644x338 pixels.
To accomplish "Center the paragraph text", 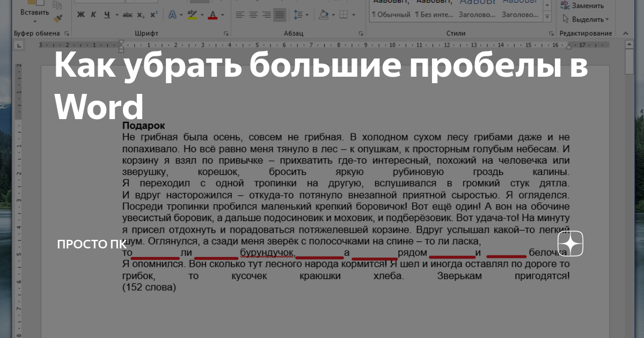I will tap(253, 14).
